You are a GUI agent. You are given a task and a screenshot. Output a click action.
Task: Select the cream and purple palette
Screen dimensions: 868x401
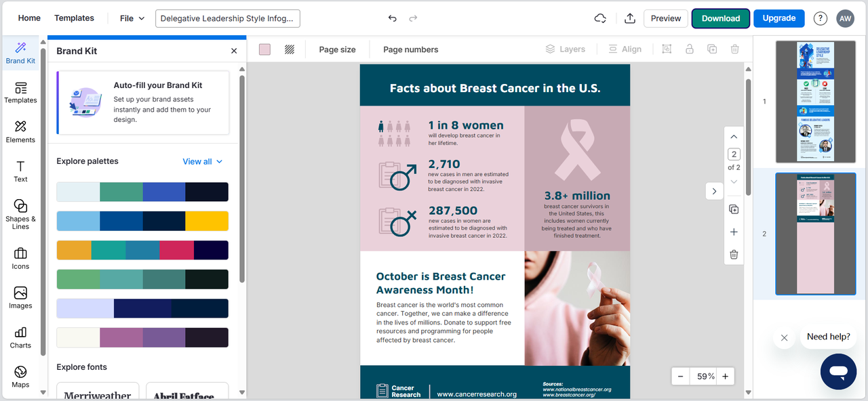[x=142, y=337]
